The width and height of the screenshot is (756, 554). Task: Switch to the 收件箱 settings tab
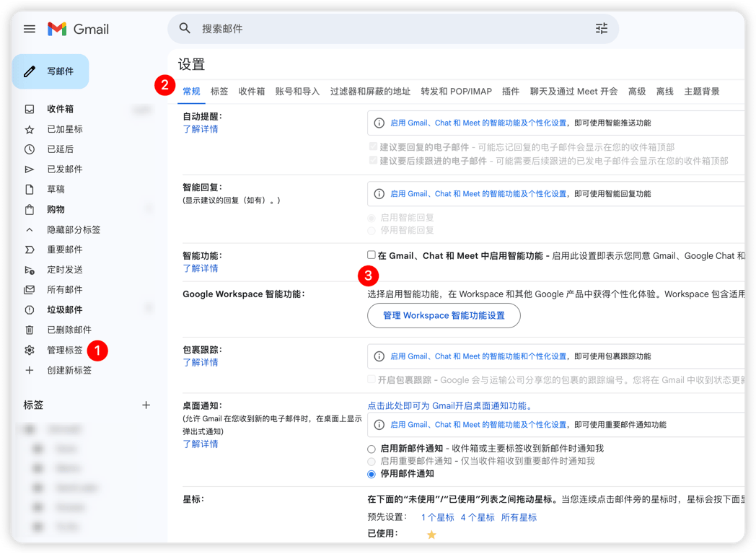pyautogui.click(x=252, y=91)
